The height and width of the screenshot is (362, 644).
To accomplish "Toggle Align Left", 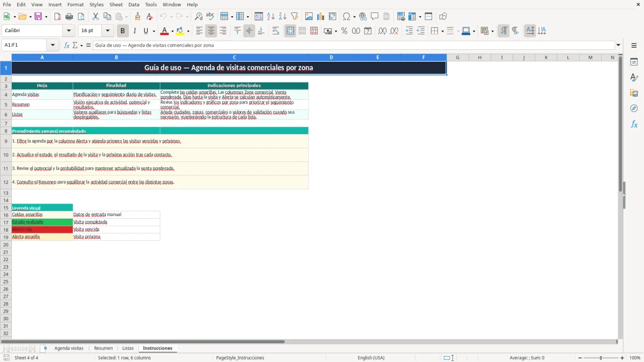I will click(x=200, y=31).
